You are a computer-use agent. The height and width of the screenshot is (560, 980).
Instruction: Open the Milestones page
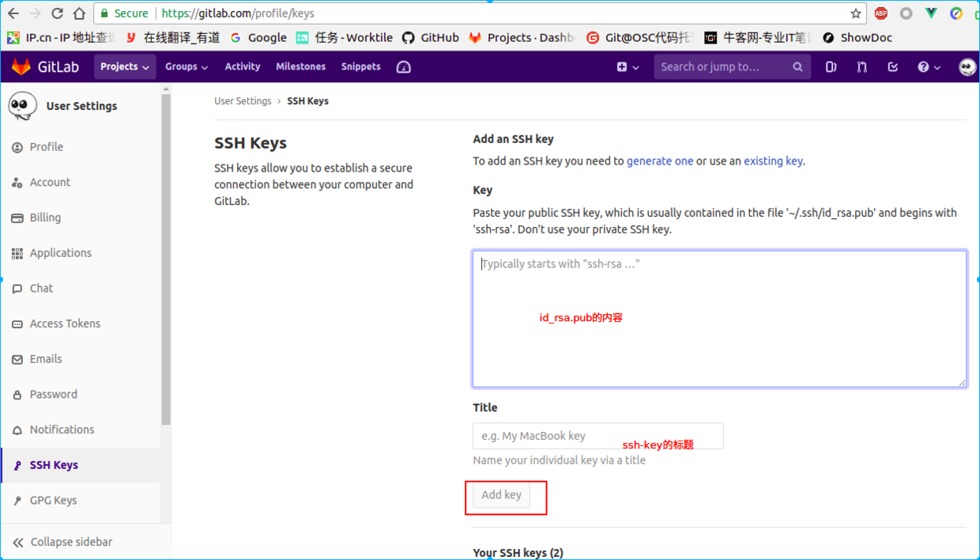coord(300,66)
